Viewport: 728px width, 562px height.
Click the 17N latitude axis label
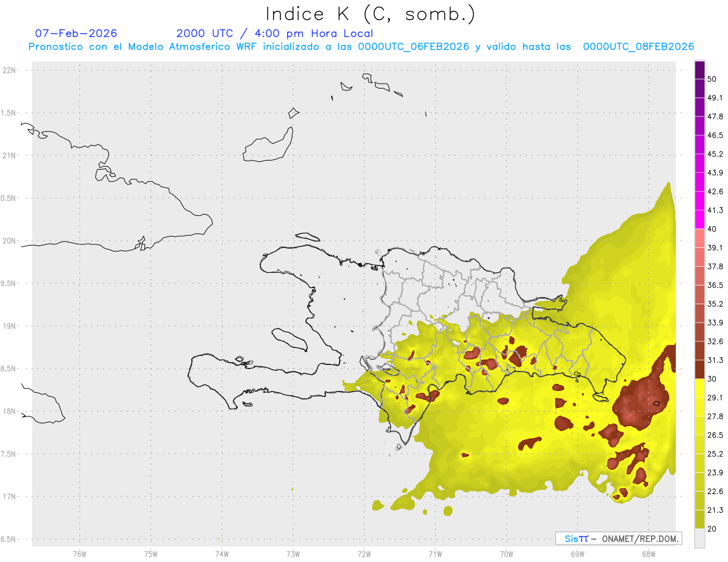(x=10, y=496)
